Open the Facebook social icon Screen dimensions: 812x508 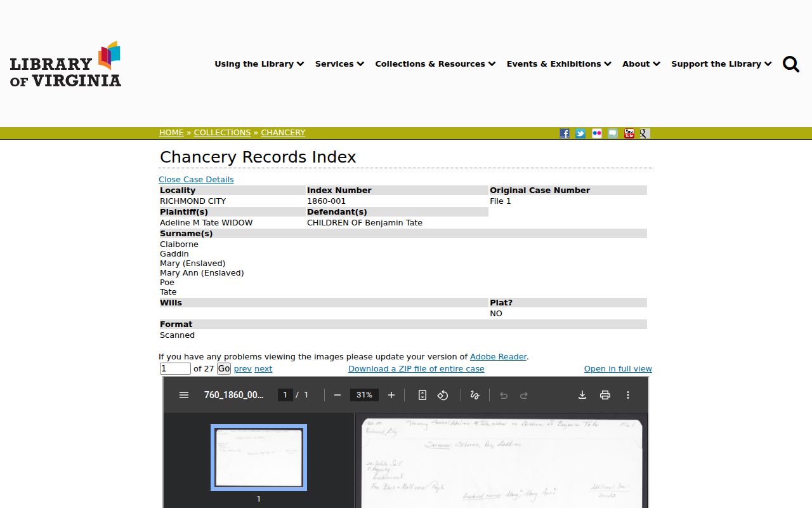pos(565,133)
